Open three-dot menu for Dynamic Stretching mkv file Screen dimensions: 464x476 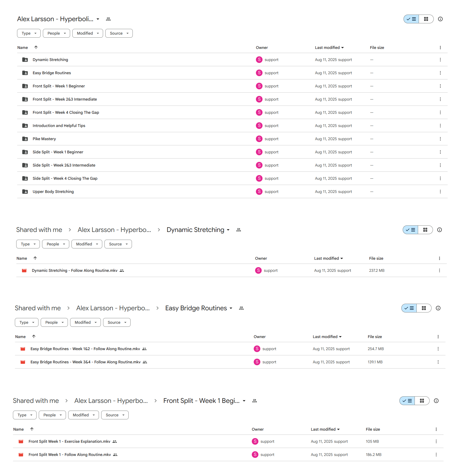click(439, 270)
